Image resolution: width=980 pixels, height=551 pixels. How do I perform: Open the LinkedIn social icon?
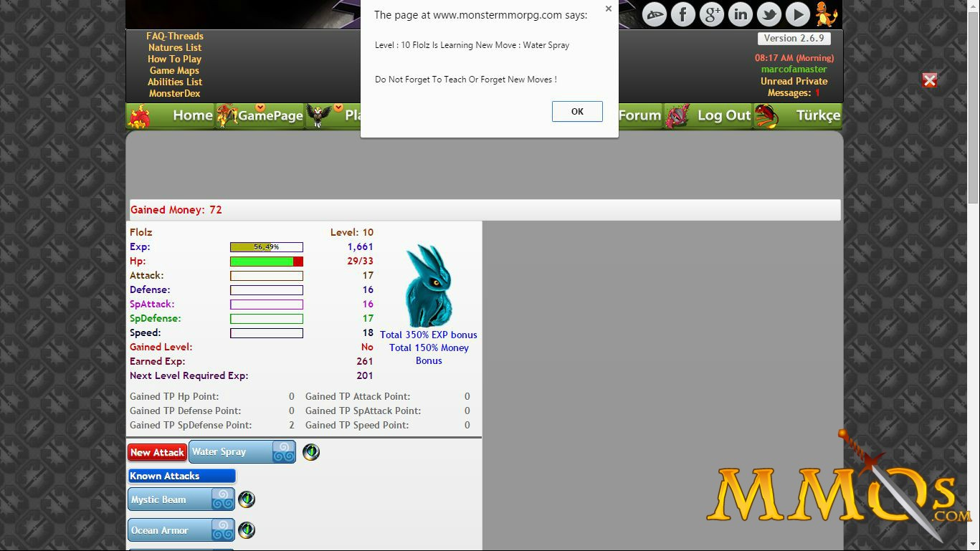point(740,14)
